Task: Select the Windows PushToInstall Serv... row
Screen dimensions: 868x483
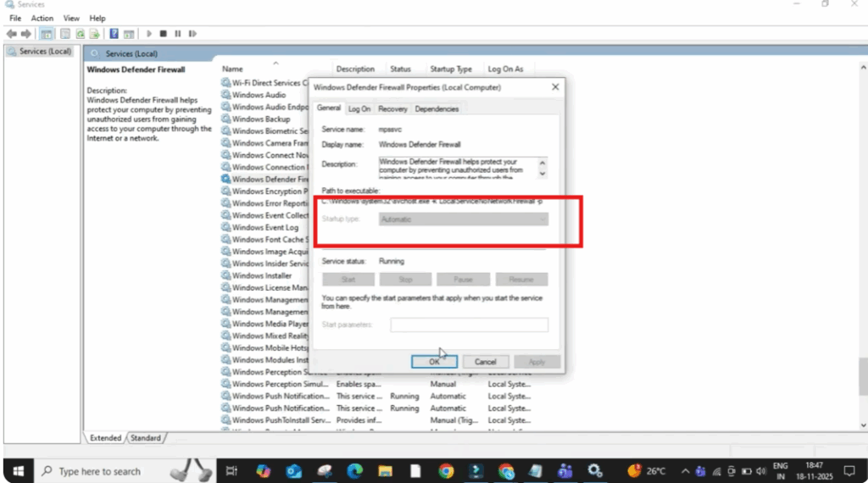Action: (x=281, y=420)
